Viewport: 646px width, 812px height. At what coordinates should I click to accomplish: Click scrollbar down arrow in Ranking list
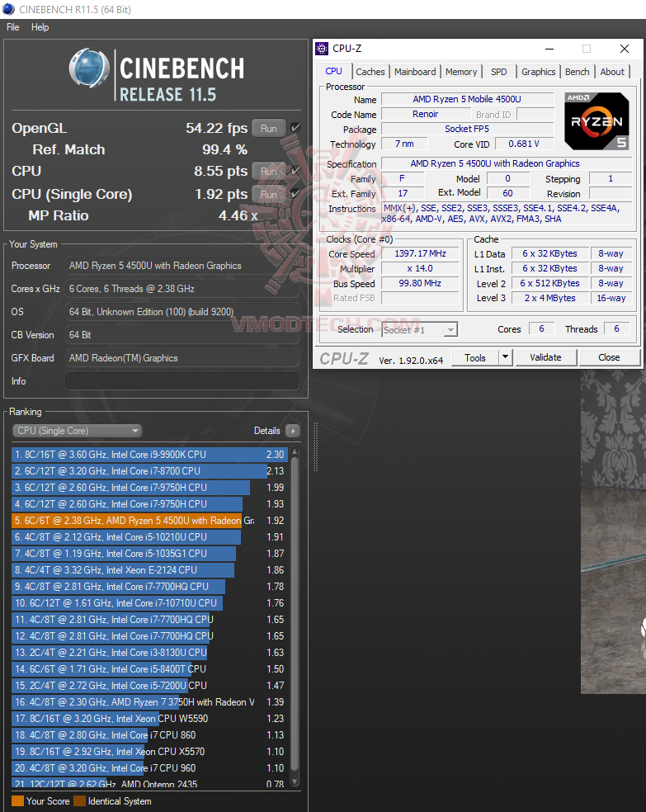coord(295,782)
